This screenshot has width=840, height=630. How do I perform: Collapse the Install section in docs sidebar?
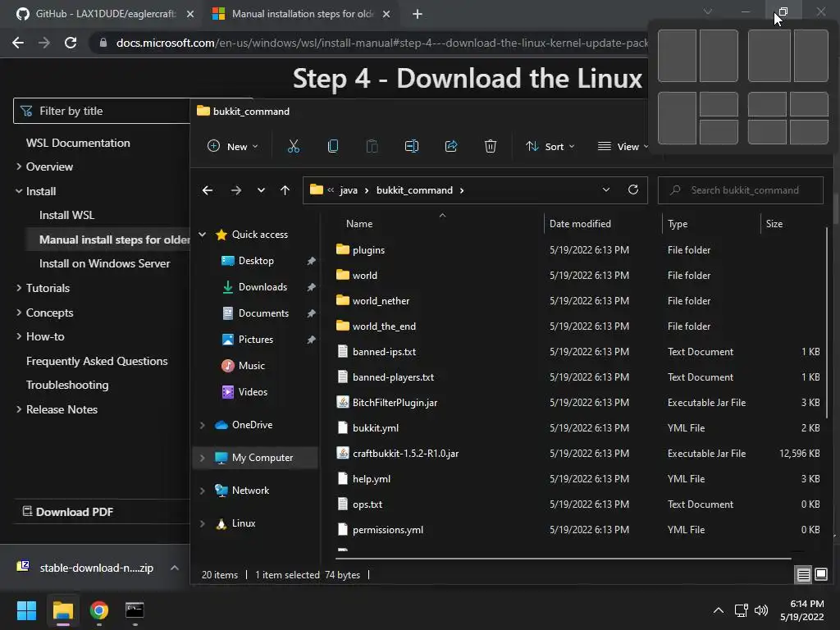point(19,191)
